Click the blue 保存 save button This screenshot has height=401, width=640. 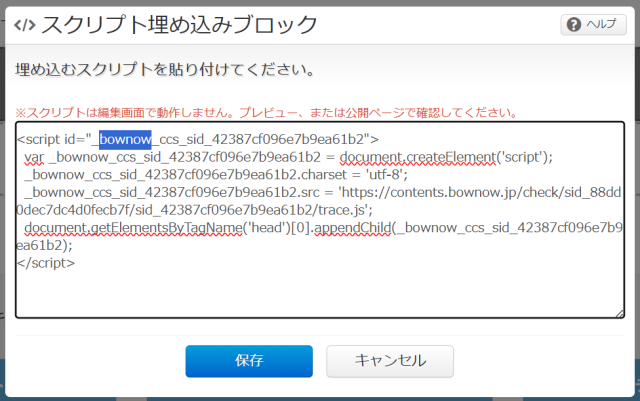point(249,361)
